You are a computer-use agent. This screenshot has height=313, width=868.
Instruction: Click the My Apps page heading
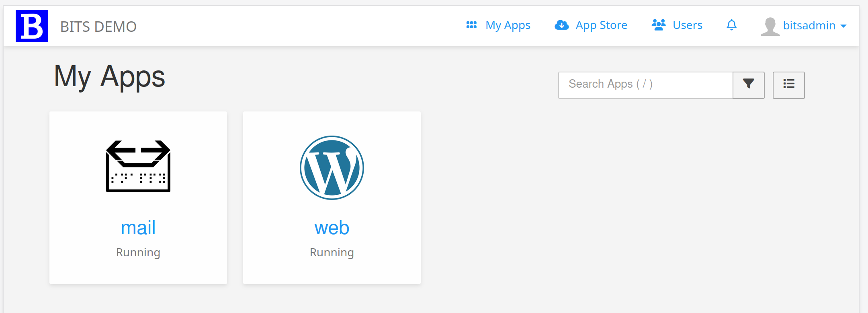tap(109, 77)
